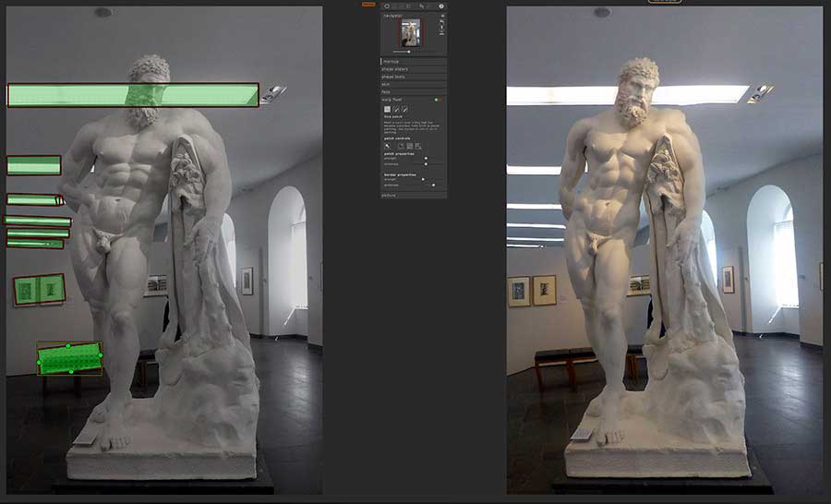Expand the shape tools section

[413, 77]
